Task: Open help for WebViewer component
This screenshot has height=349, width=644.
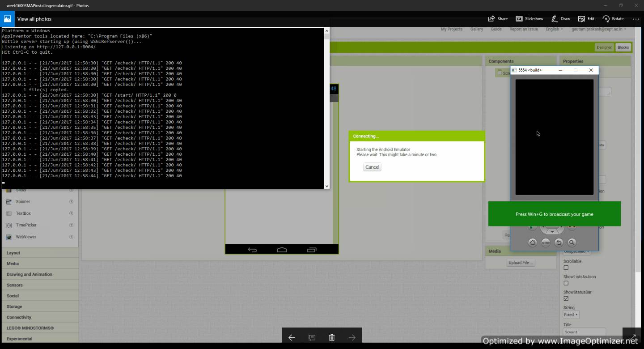Action: pos(71,237)
